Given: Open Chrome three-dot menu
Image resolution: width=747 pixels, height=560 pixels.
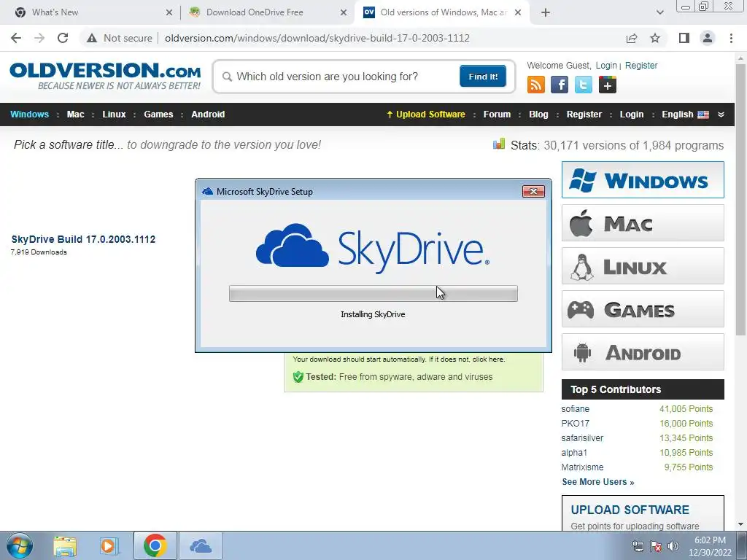Looking at the screenshot, I should (x=731, y=38).
